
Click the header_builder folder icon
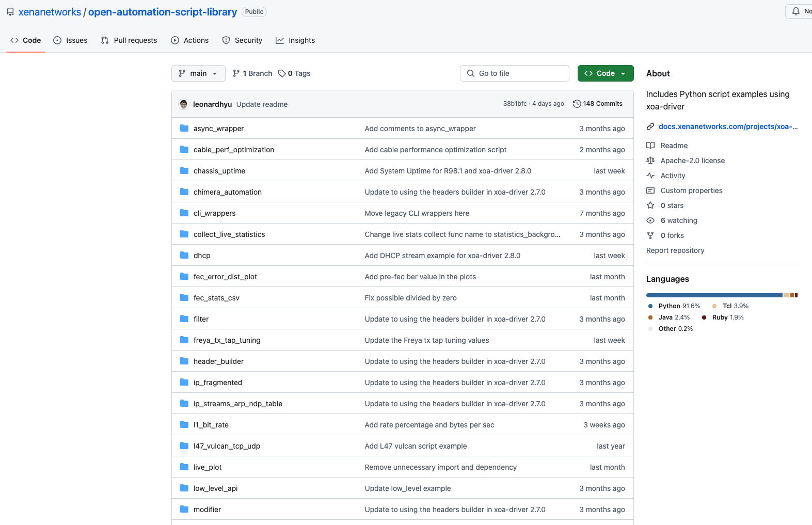[x=184, y=361]
